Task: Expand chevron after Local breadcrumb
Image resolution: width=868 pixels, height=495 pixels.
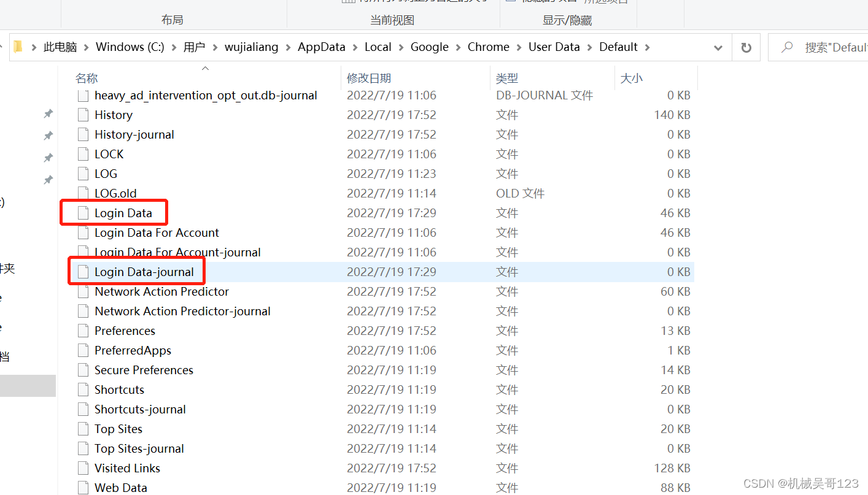Action: pyautogui.click(x=401, y=47)
